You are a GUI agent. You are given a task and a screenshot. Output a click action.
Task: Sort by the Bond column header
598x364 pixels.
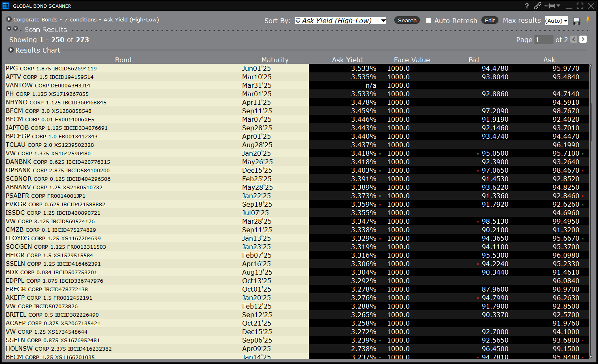click(x=123, y=60)
